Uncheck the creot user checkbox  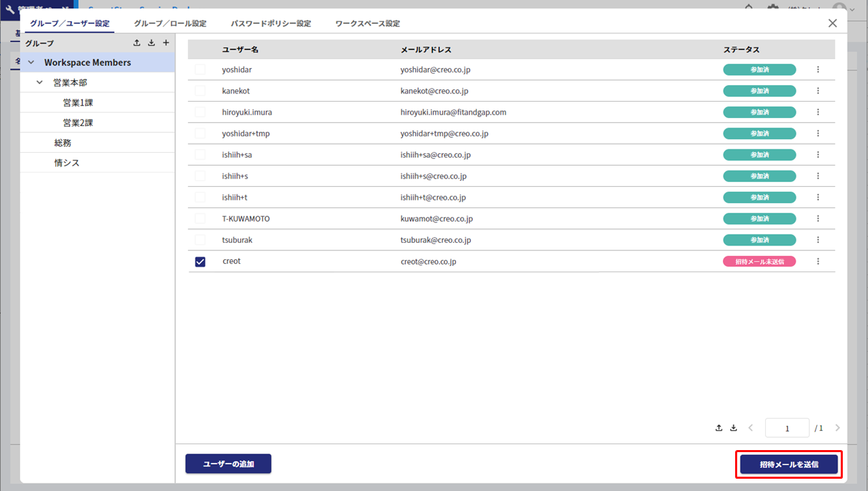(x=200, y=262)
